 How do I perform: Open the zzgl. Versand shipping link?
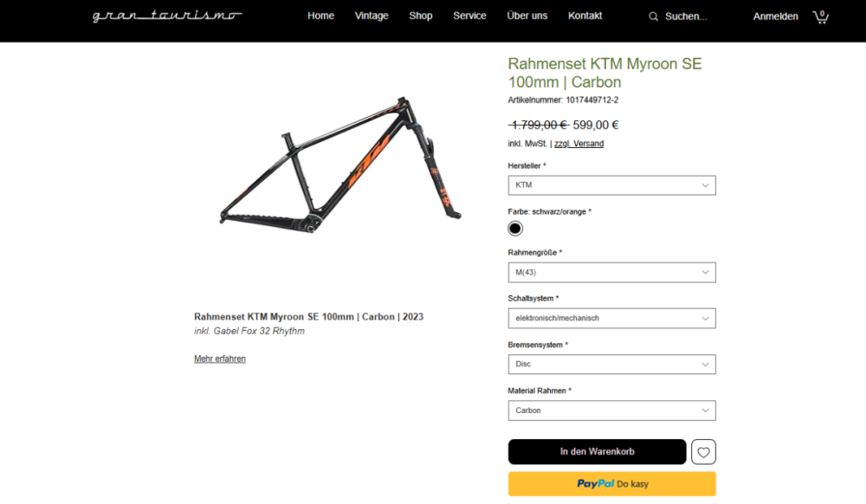point(578,144)
